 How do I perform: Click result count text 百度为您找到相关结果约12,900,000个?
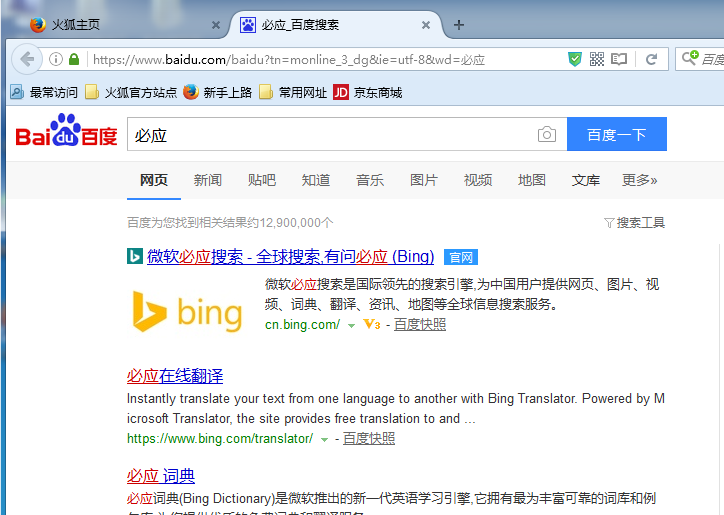pos(230,223)
